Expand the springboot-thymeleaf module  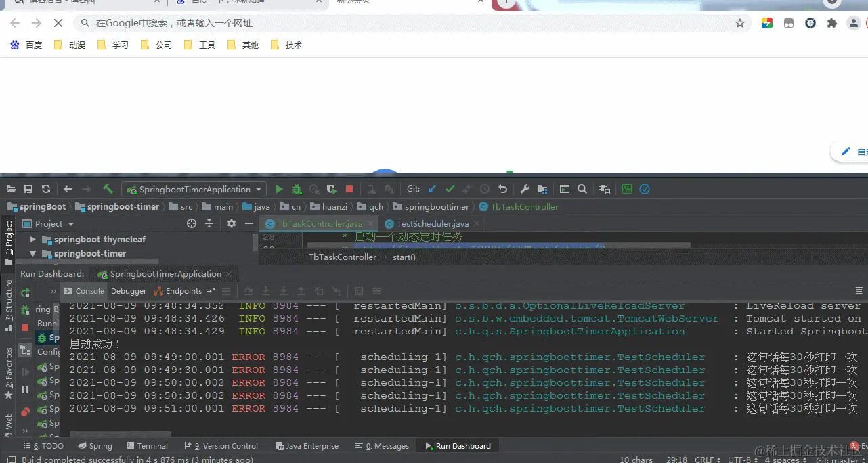[x=32, y=240]
